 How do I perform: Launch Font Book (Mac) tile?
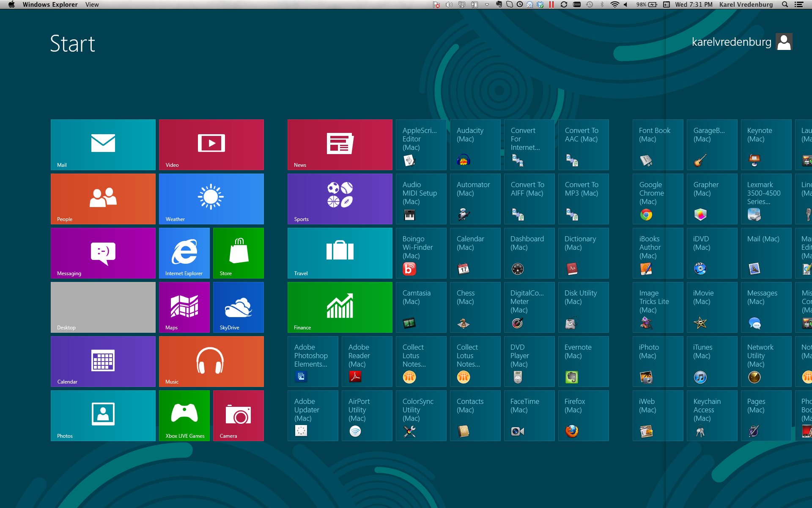pos(658,145)
